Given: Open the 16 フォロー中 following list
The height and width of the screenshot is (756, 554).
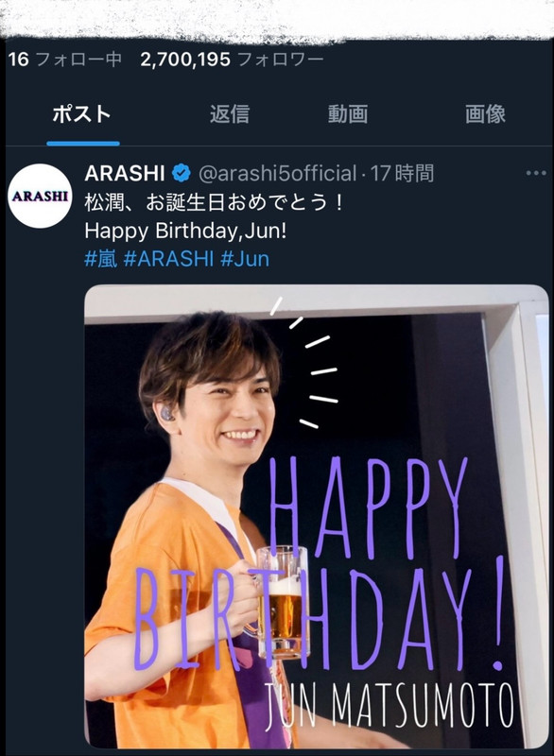Looking at the screenshot, I should (64, 60).
